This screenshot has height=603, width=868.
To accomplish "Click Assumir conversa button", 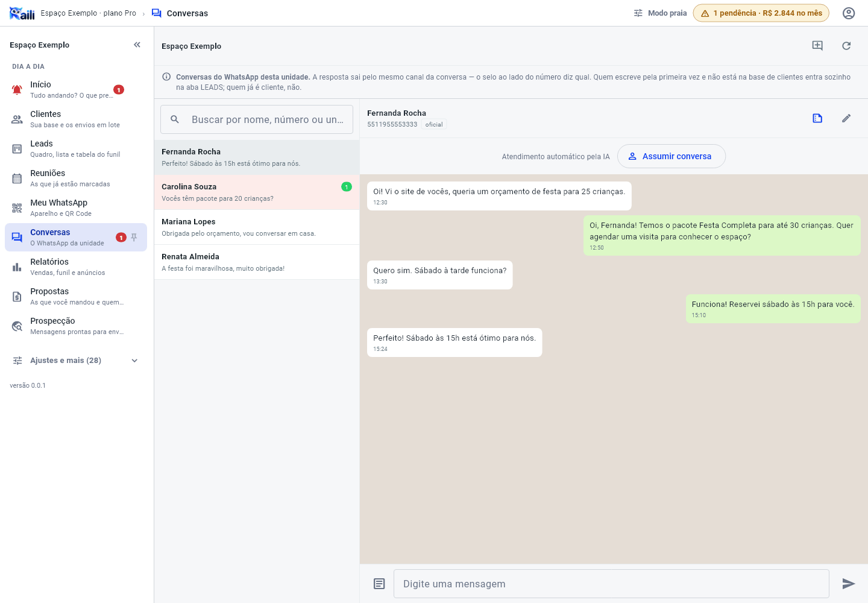I will (x=671, y=156).
